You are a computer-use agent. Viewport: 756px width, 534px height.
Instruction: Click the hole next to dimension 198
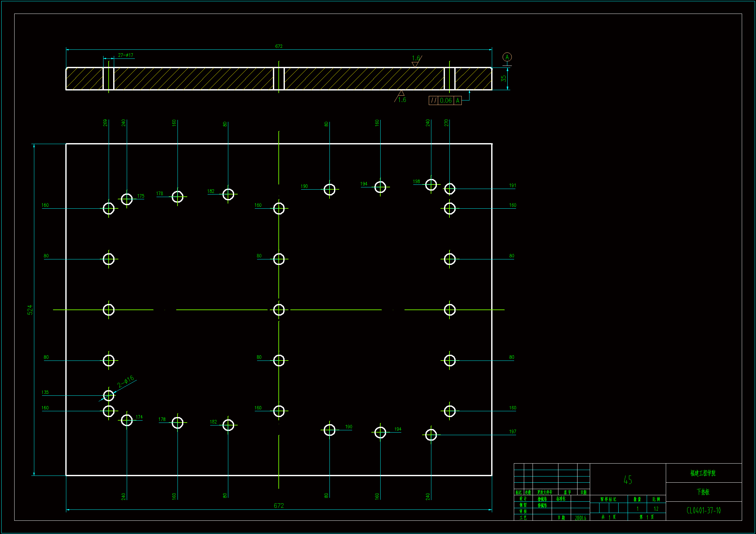[x=431, y=184]
